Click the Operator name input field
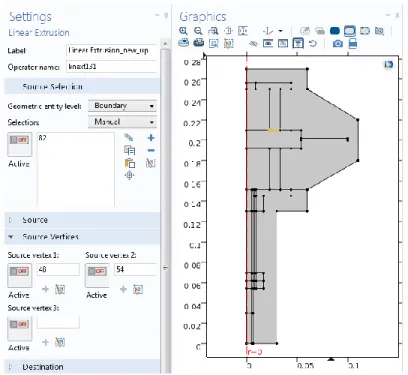Viewport: 408px width, 375px height. click(112, 67)
